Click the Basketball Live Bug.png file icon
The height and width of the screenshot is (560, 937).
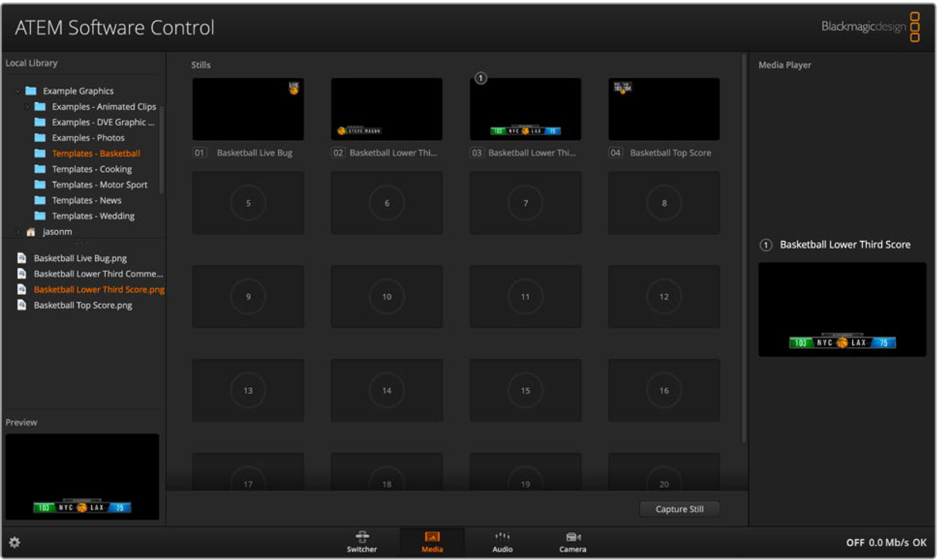[x=22, y=258]
